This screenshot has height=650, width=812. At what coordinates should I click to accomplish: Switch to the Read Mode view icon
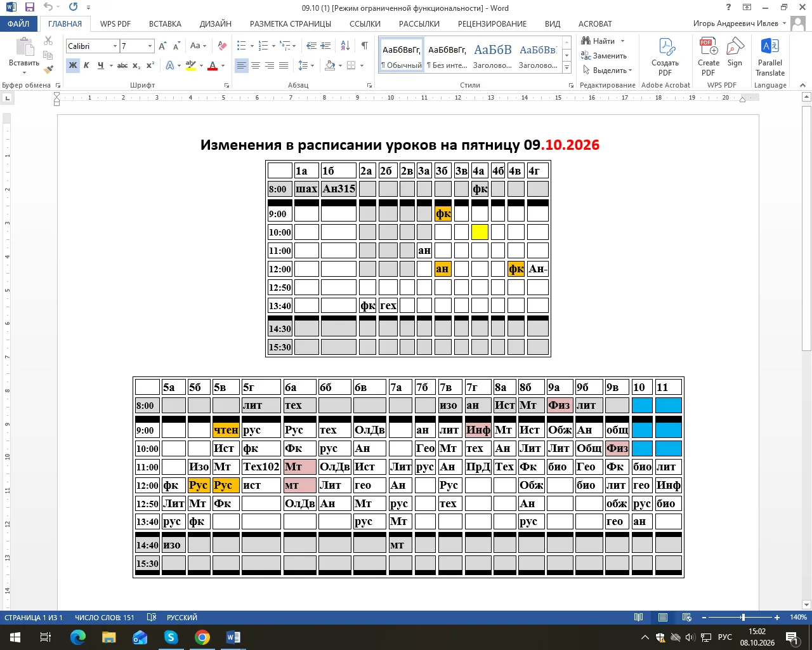click(639, 617)
